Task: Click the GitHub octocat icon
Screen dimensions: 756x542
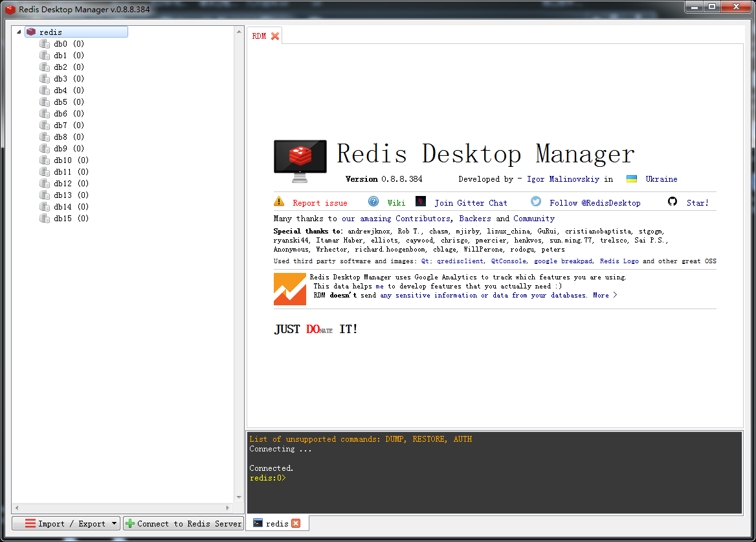Action: coord(673,201)
